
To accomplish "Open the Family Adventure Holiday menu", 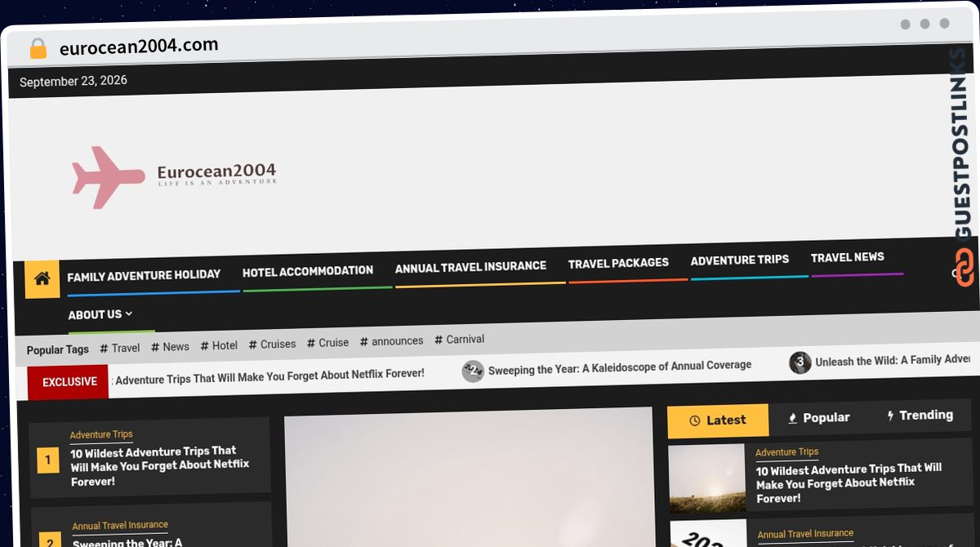I will click(x=144, y=276).
